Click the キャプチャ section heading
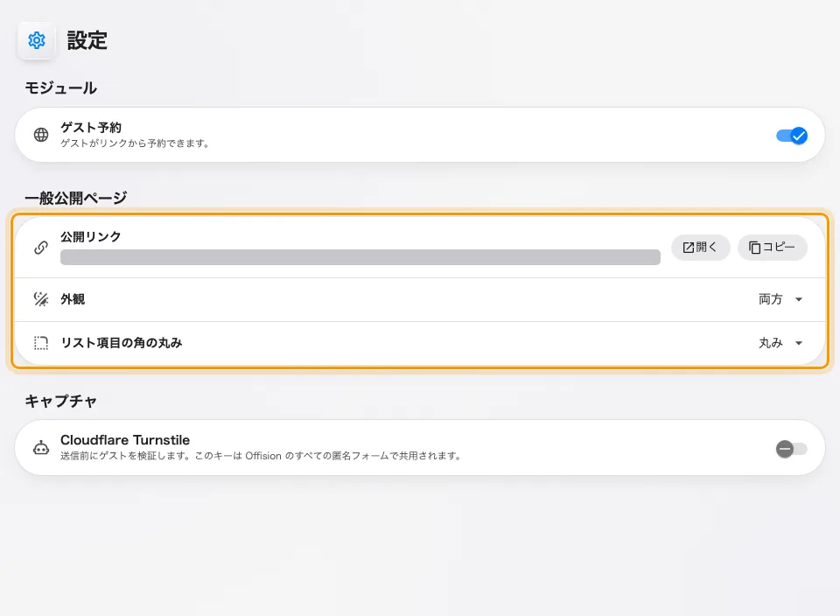The image size is (840, 616). coord(60,402)
